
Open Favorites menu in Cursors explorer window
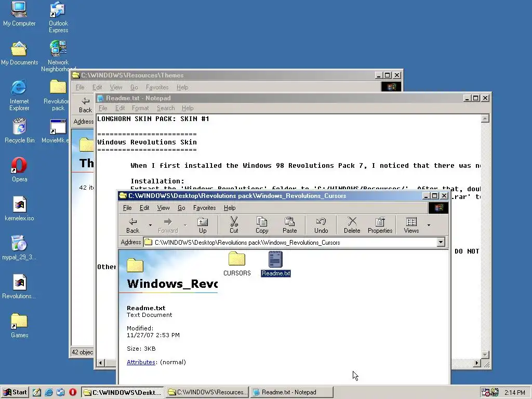204,208
